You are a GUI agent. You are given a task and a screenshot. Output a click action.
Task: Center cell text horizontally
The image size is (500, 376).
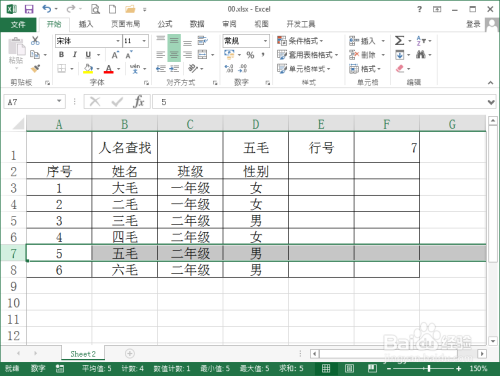tap(174, 55)
